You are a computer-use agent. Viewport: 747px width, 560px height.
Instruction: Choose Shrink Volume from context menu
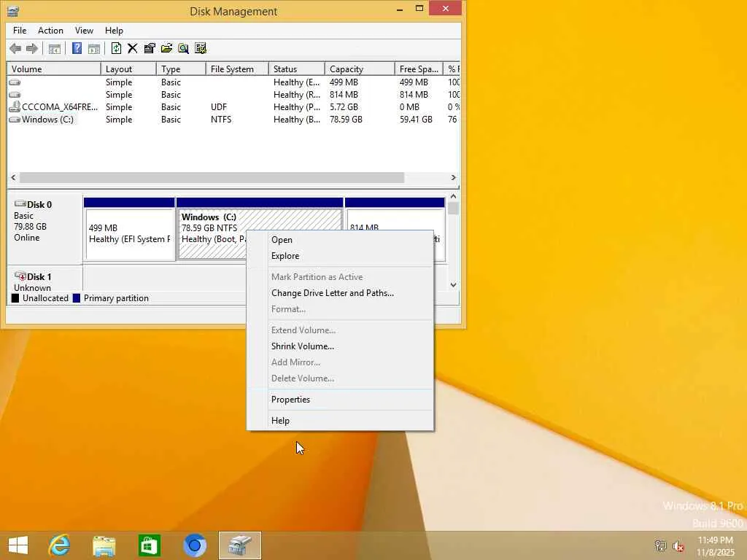tap(302, 346)
